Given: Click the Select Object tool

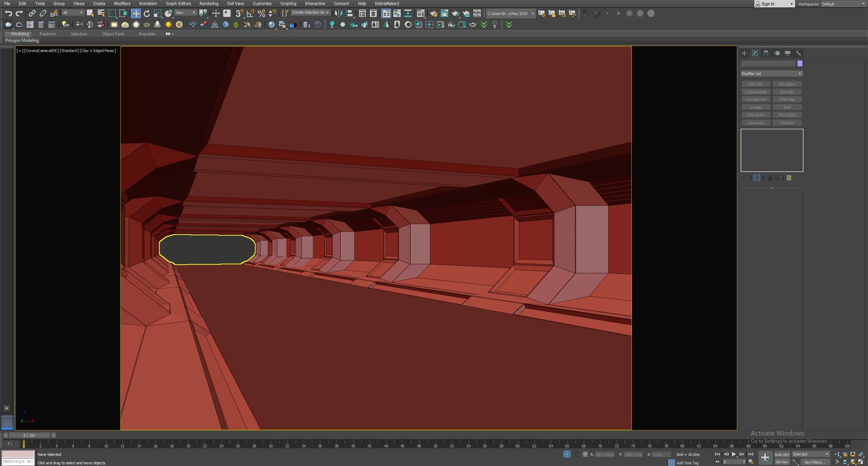Looking at the screenshot, I should [x=90, y=13].
